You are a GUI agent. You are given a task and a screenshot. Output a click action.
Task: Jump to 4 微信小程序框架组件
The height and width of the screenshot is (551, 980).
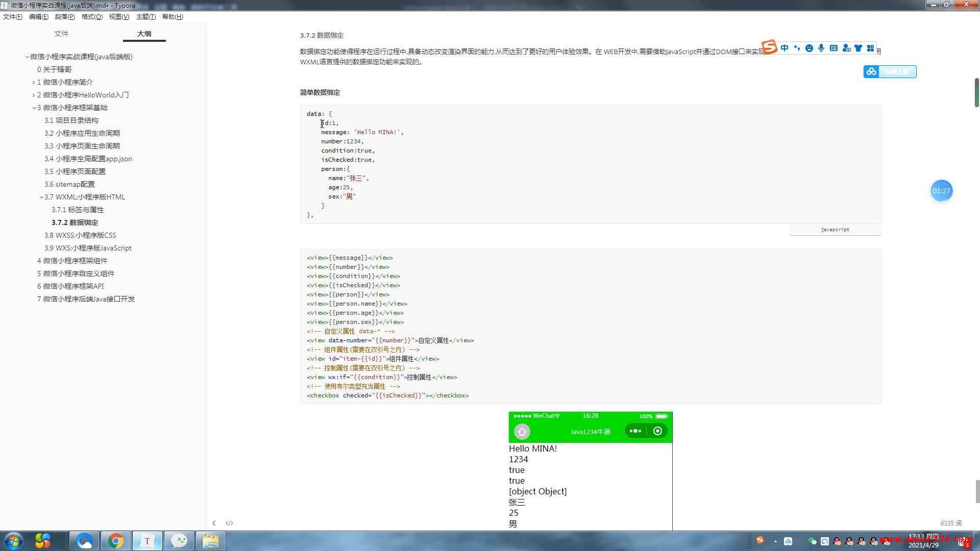click(72, 261)
